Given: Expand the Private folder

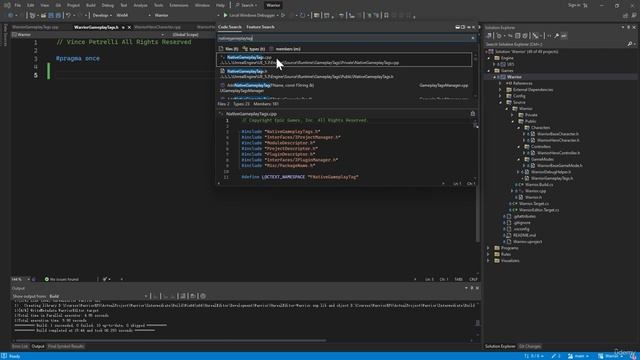Looking at the screenshot, I should [513, 115].
